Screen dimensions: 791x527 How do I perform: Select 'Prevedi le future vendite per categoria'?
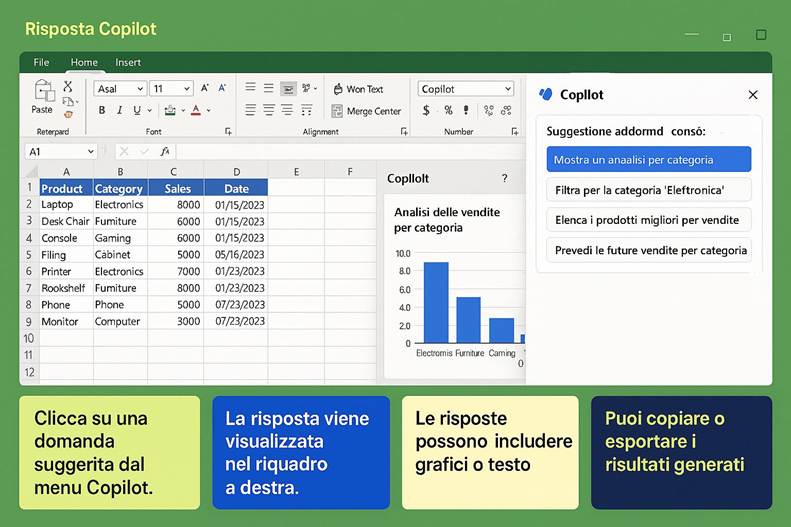tap(649, 250)
